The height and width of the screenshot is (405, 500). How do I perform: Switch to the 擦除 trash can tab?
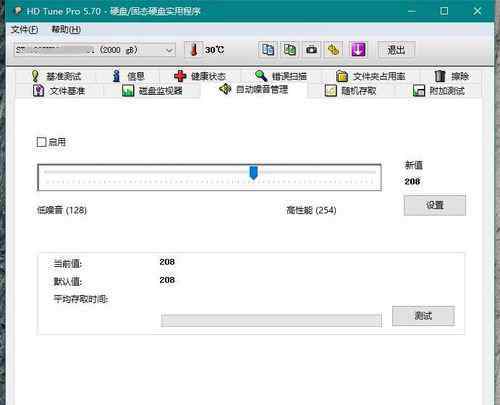click(x=451, y=76)
